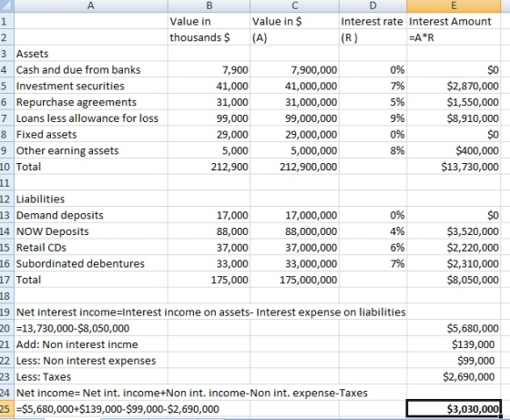
Task: Click 'Less: Non interest expenses' cell
Action: point(91,361)
